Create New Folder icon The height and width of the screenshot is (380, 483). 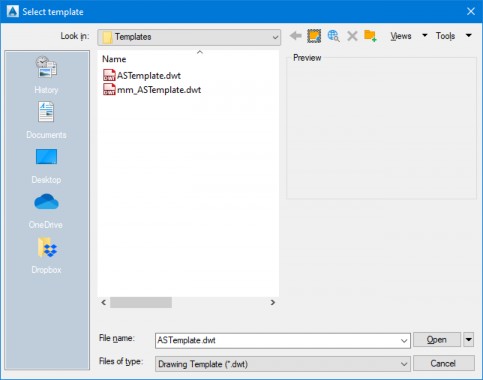click(370, 36)
